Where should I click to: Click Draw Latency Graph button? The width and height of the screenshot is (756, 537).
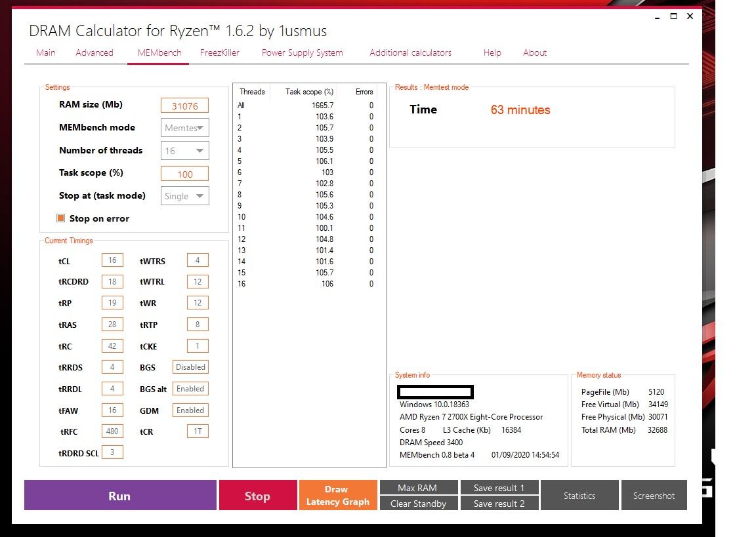[x=338, y=495]
